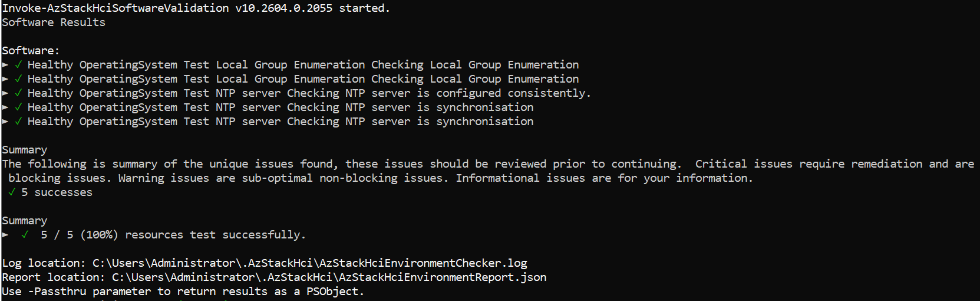This screenshot has width=980, height=301.
Task: Click the Invoke-AzStackHciSoftwareValidation command text
Action: pos(116,8)
